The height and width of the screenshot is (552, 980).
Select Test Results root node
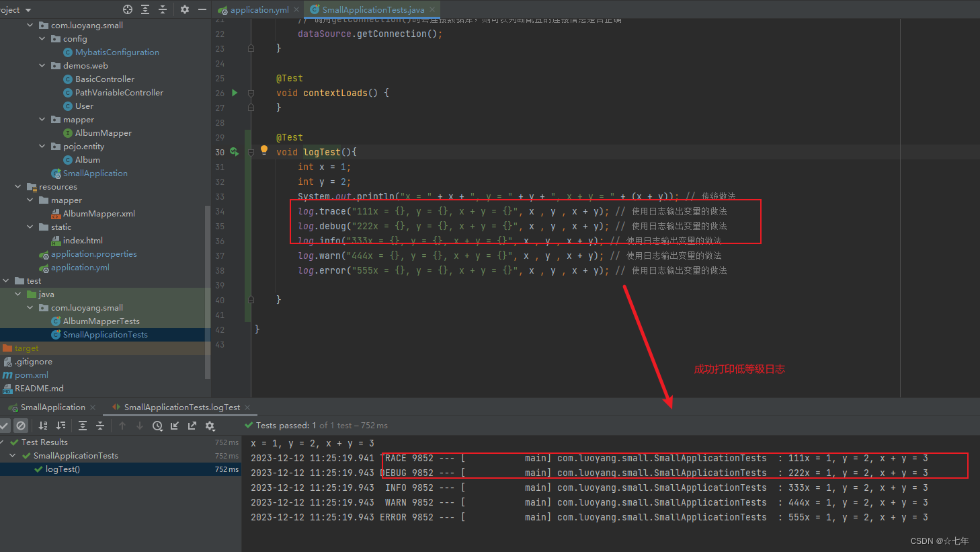[x=44, y=442]
